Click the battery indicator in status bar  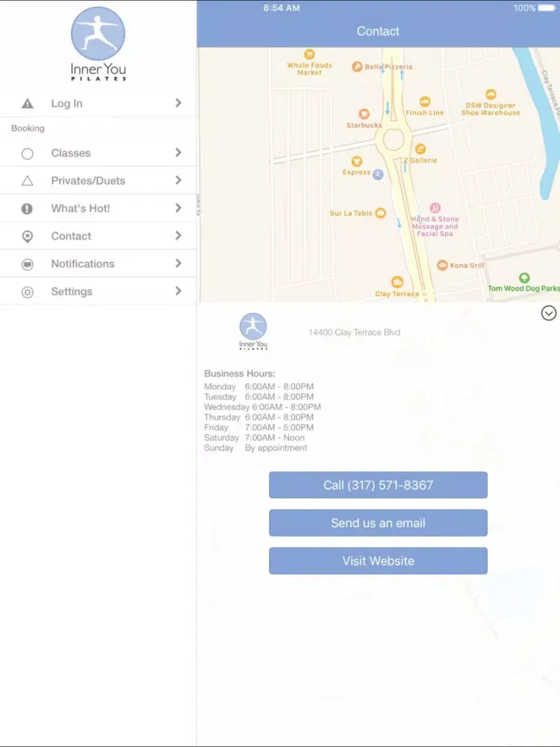tap(547, 8)
